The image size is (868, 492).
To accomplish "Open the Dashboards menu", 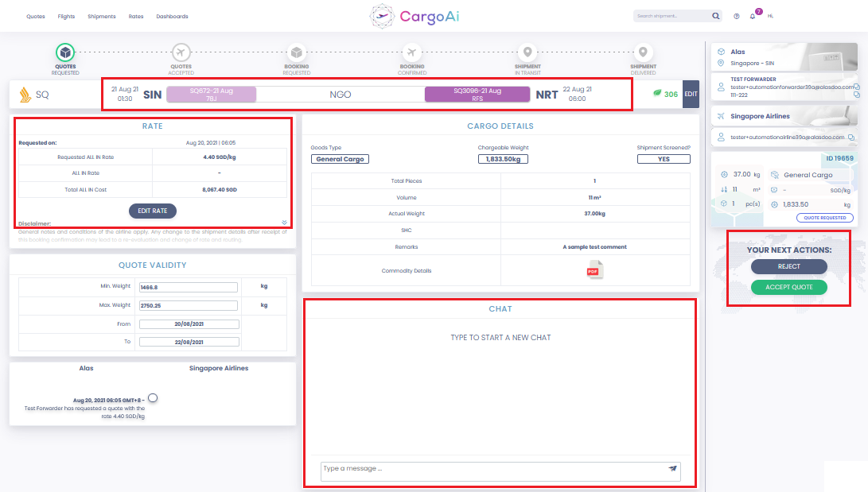I will click(x=172, y=17).
